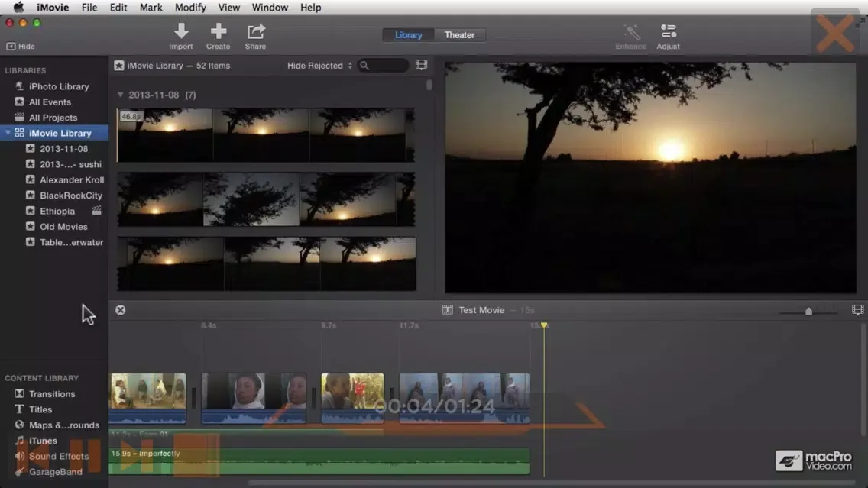Select the green Imperfectly audio track

[319, 461]
